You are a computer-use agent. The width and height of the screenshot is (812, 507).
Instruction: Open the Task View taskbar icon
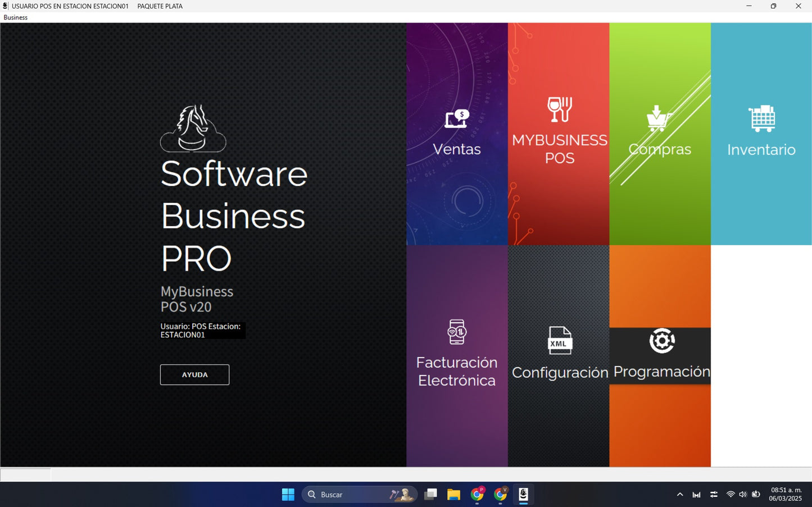click(431, 495)
